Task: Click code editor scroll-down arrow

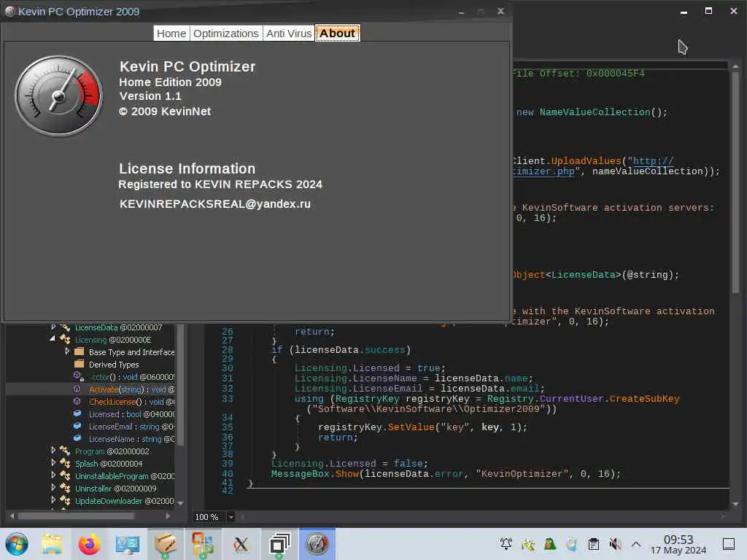Action: [735, 504]
